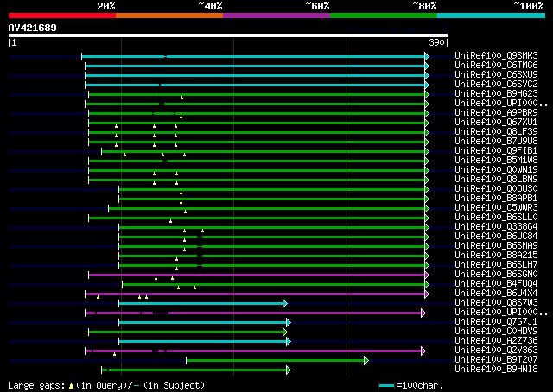Click the white AV421689 query sequence bar

click(228, 35)
